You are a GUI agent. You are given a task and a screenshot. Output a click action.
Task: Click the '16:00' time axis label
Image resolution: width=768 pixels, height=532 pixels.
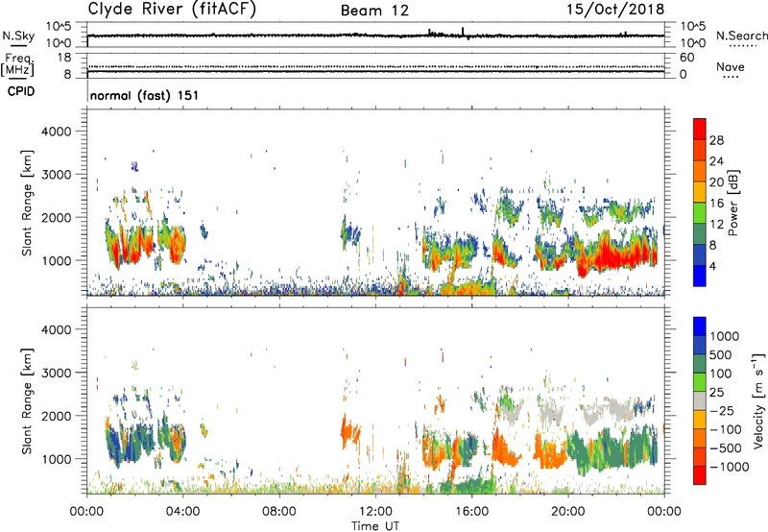click(x=471, y=512)
